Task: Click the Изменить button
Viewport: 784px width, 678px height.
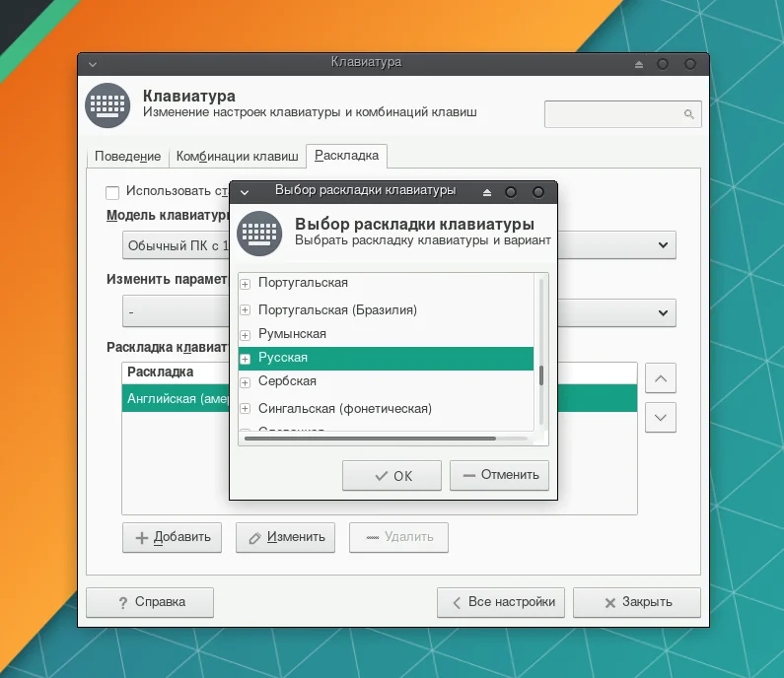Action: [285, 537]
